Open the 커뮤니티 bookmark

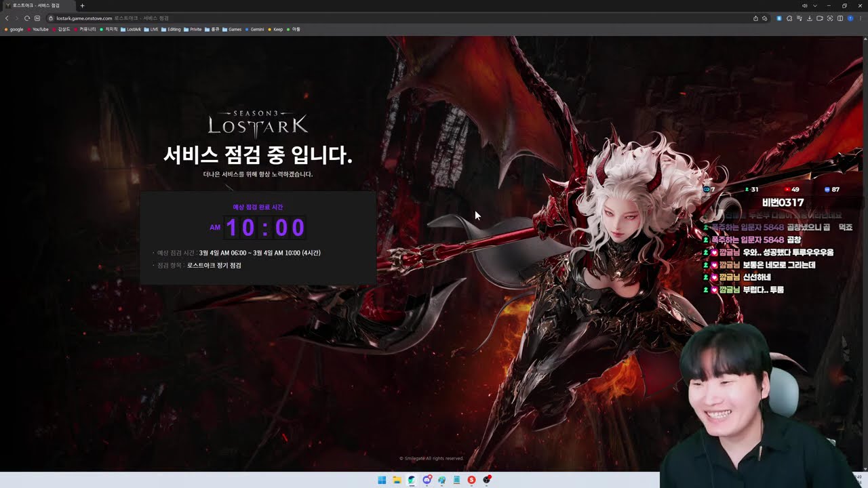point(85,29)
